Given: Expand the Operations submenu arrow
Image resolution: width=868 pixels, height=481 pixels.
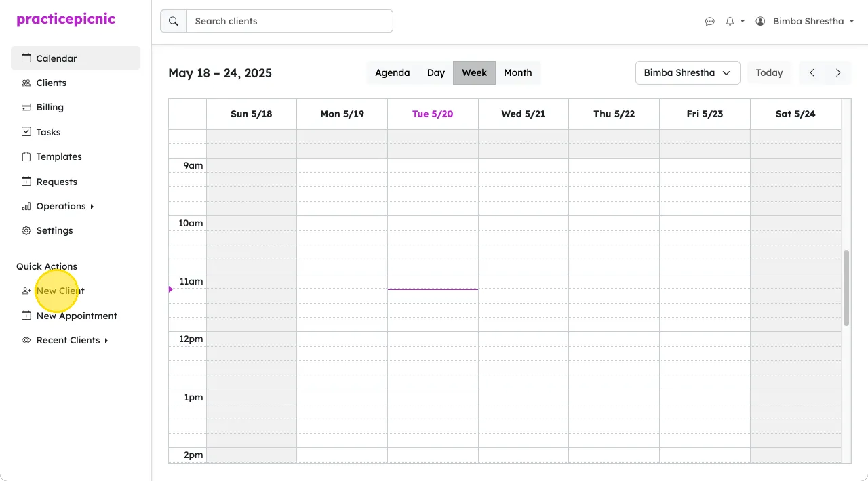Looking at the screenshot, I should (x=92, y=207).
